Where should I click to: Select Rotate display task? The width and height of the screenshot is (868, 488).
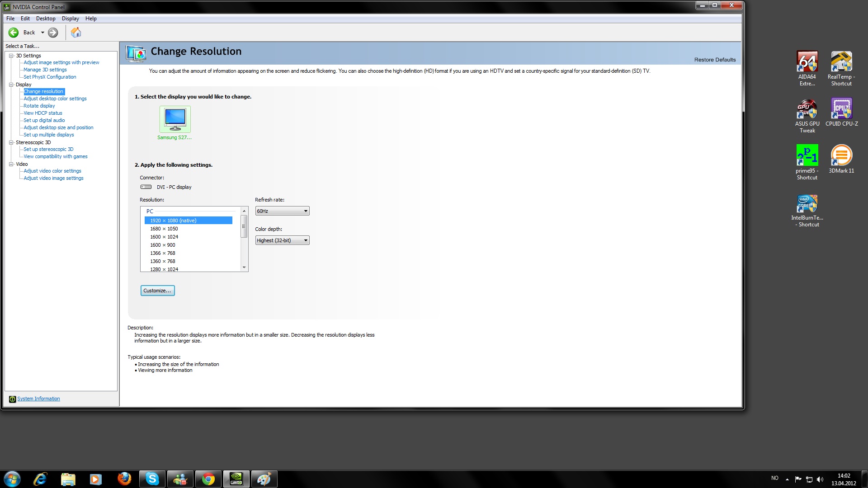coord(39,106)
